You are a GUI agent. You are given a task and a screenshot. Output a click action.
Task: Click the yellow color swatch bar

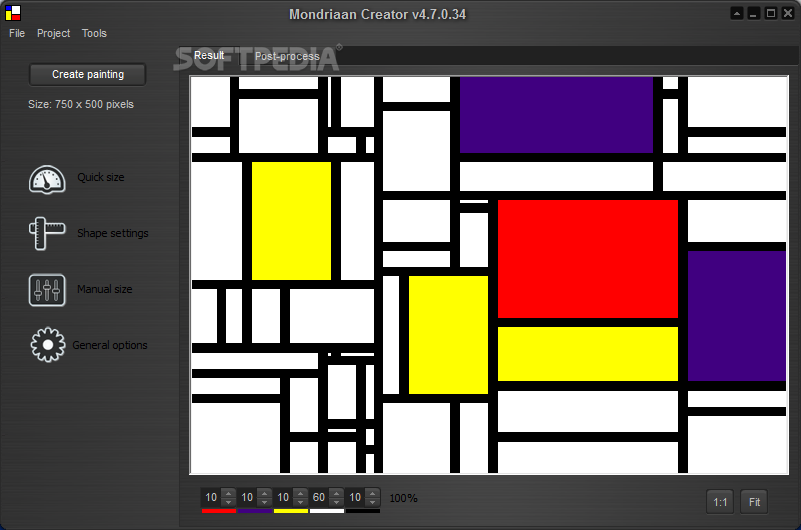point(291,511)
